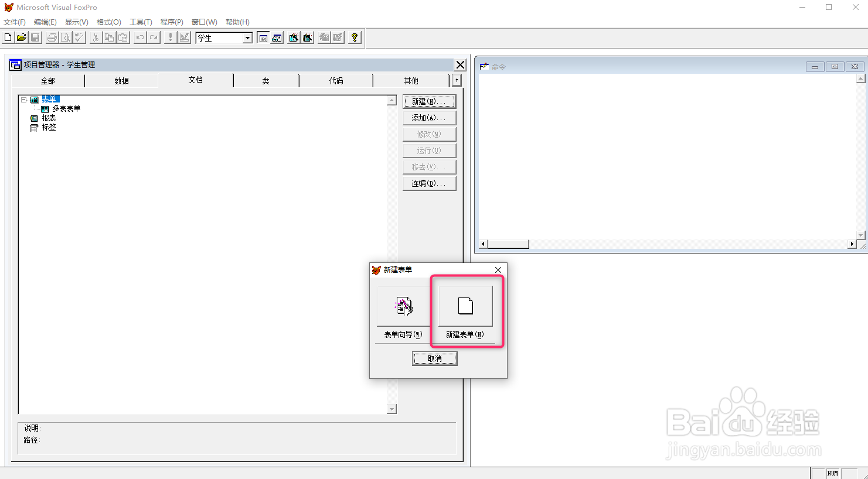
Task: Maximize the 命令 window
Action: point(835,67)
